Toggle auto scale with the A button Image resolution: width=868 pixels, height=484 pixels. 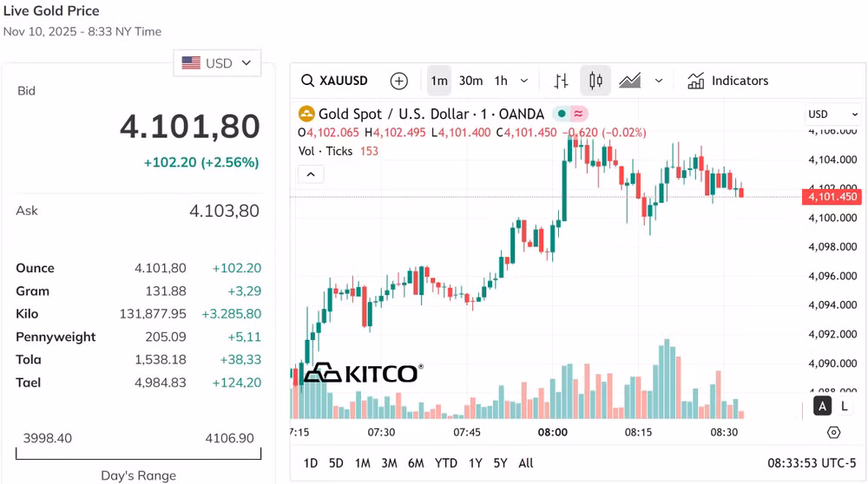(x=822, y=407)
